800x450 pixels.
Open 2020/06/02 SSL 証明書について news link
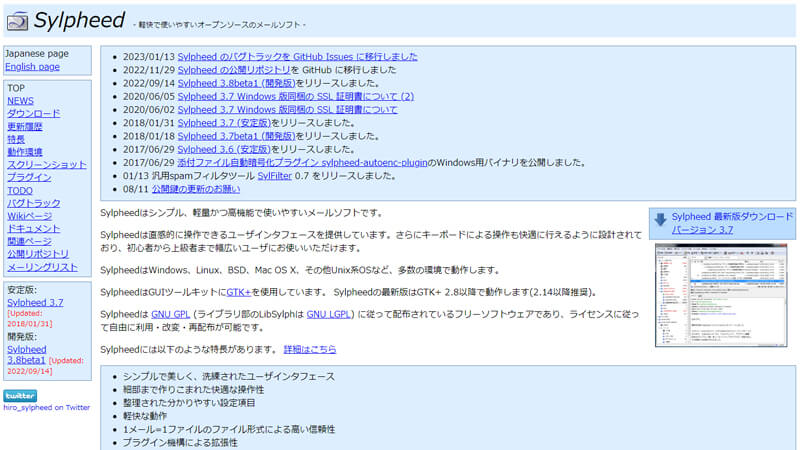pyautogui.click(x=287, y=110)
